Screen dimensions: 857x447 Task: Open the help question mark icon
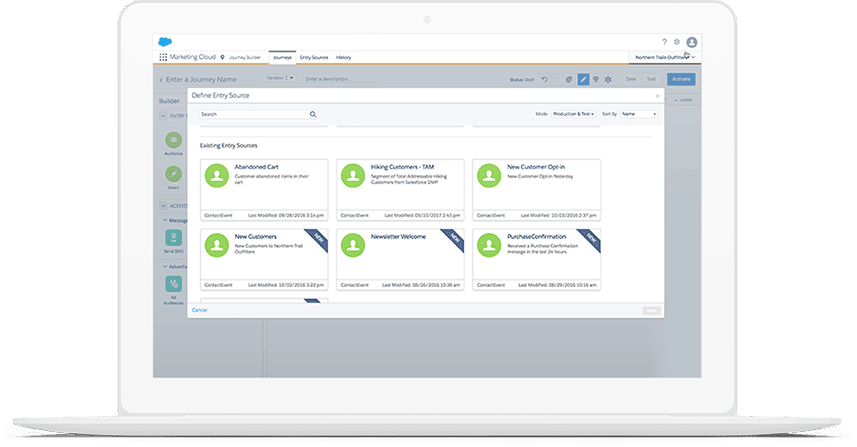click(664, 42)
